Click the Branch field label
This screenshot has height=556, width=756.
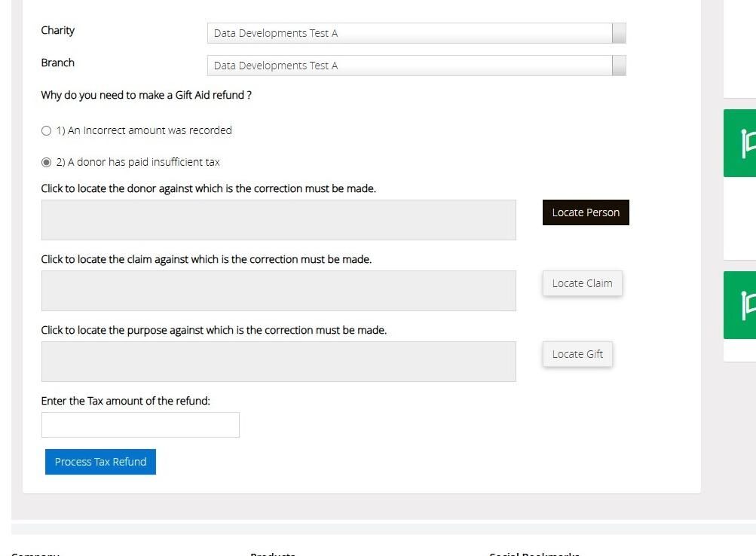click(58, 63)
